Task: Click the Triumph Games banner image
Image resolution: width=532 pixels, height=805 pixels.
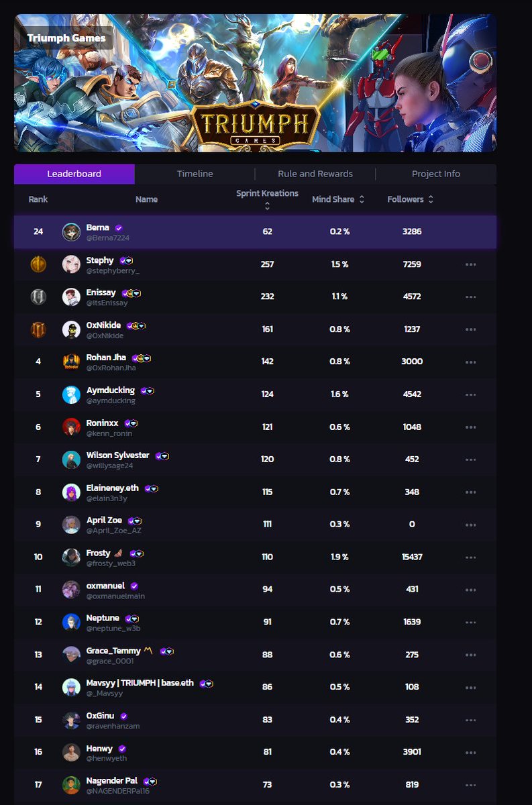Action: click(x=255, y=84)
